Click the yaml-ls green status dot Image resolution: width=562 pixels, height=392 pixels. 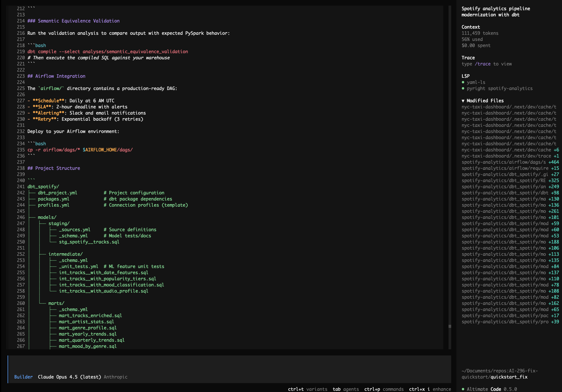point(463,82)
